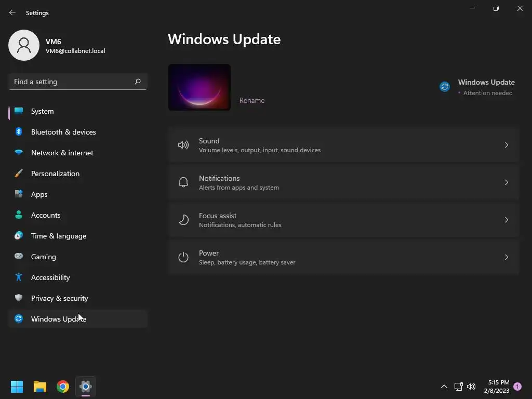
Task: Click the VM6@collabnet.local account text
Action: [75, 51]
